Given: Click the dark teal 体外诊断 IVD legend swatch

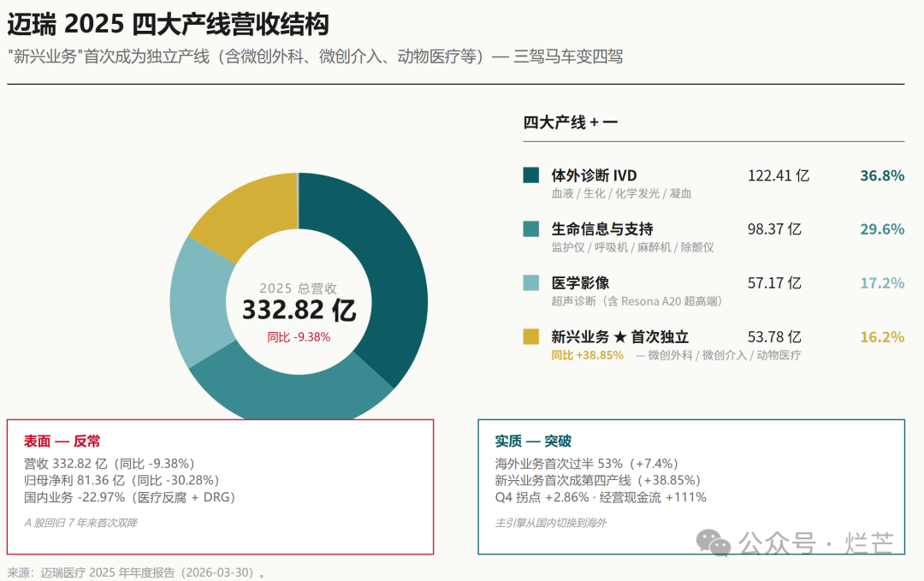Looking at the screenshot, I should pyautogui.click(x=531, y=175).
